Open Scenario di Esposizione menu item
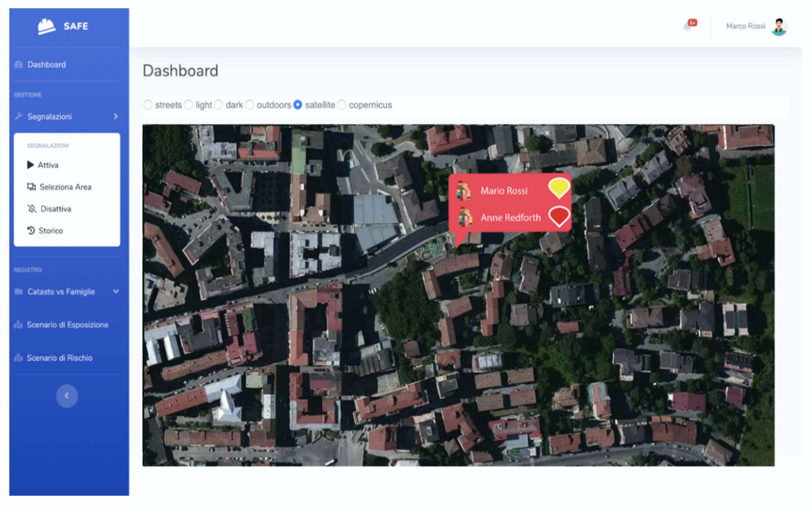 coord(67,325)
